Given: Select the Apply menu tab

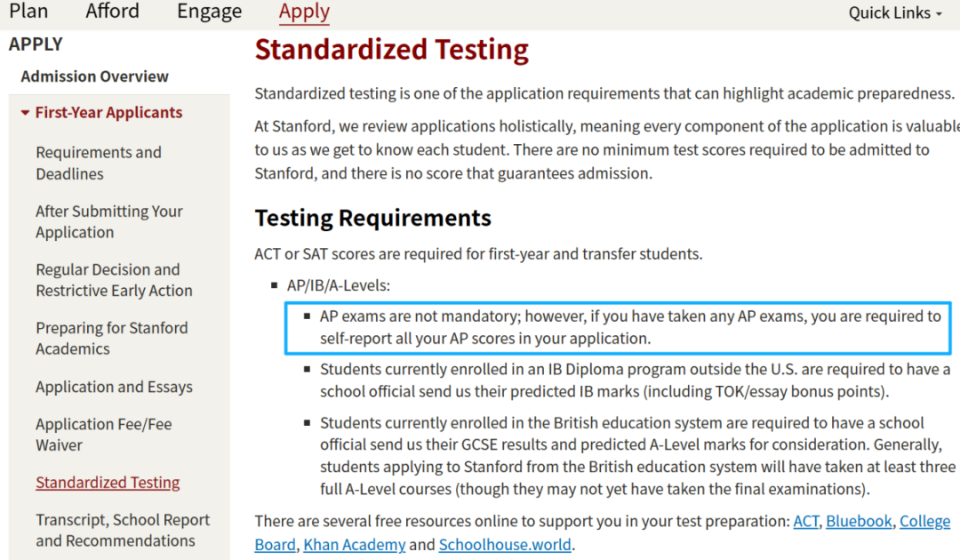Looking at the screenshot, I should (304, 12).
